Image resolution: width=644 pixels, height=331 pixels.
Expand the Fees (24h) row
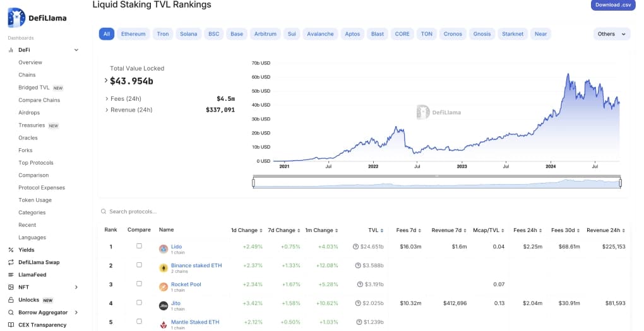tap(106, 98)
